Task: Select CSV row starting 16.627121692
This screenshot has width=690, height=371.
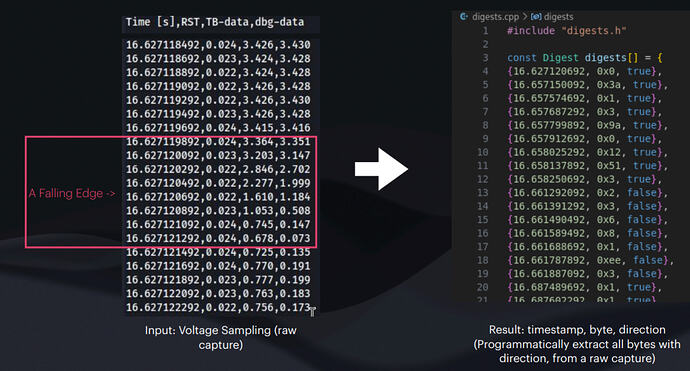Action: point(218,266)
